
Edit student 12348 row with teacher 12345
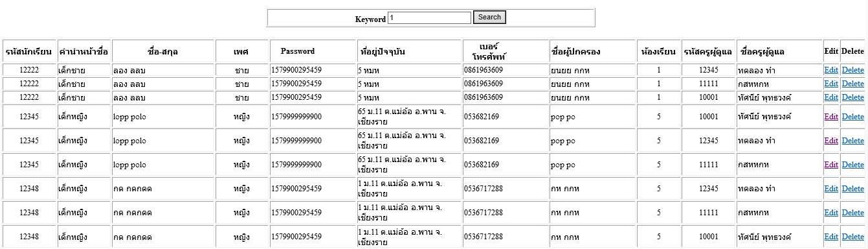[831, 189]
